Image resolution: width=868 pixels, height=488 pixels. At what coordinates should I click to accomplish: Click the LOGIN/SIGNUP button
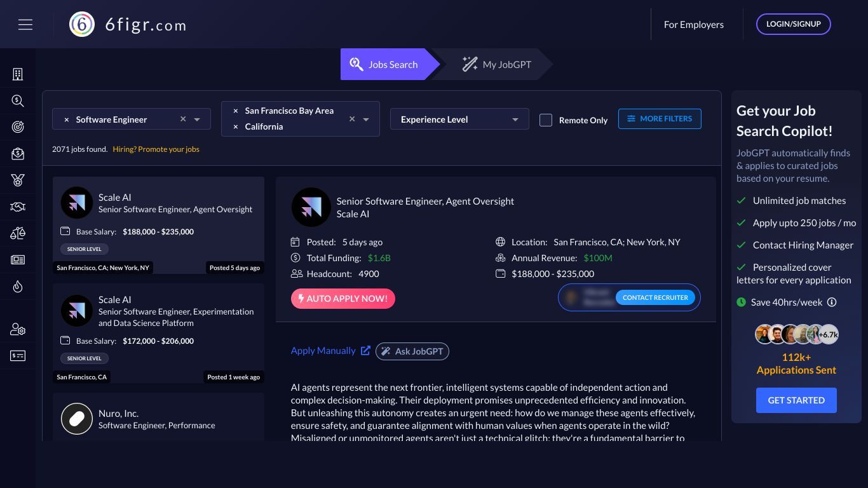[x=794, y=24]
